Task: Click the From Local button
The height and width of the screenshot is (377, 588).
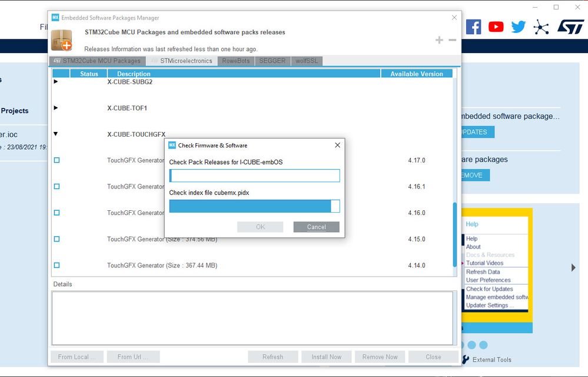Action: tap(77, 357)
